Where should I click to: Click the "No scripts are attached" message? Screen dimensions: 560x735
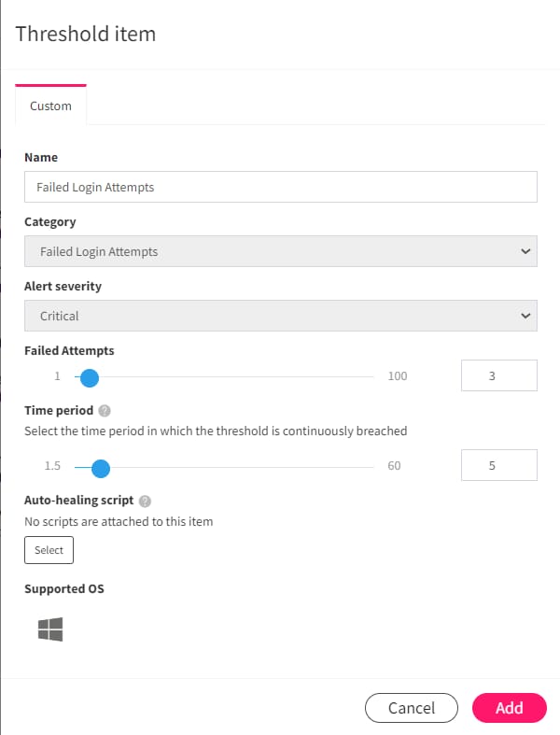click(119, 521)
